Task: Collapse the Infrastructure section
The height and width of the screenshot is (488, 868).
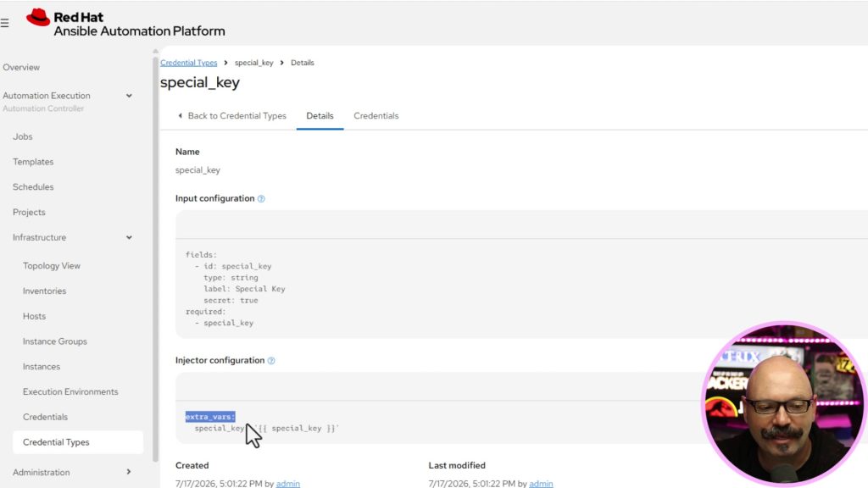Action: (x=129, y=237)
